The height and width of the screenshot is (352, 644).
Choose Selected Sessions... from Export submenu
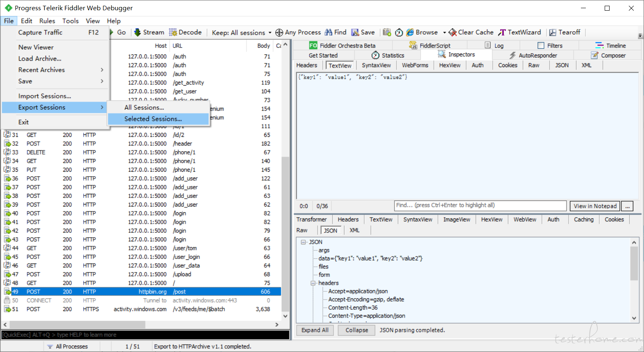click(158, 119)
